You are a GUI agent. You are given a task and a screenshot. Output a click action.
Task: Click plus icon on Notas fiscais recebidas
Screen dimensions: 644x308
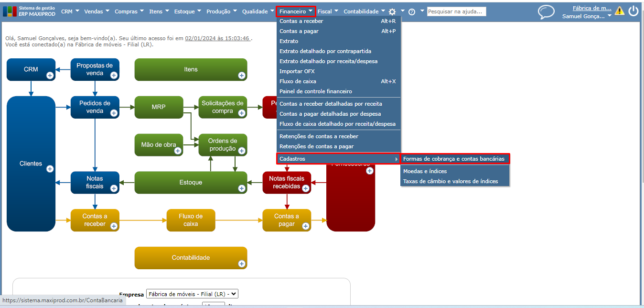coord(306,188)
